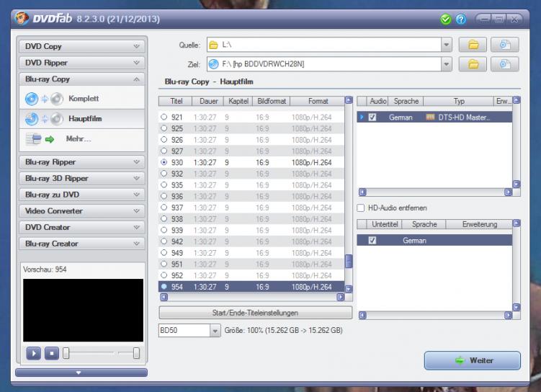Click the preview seek slider handle

tap(66, 353)
